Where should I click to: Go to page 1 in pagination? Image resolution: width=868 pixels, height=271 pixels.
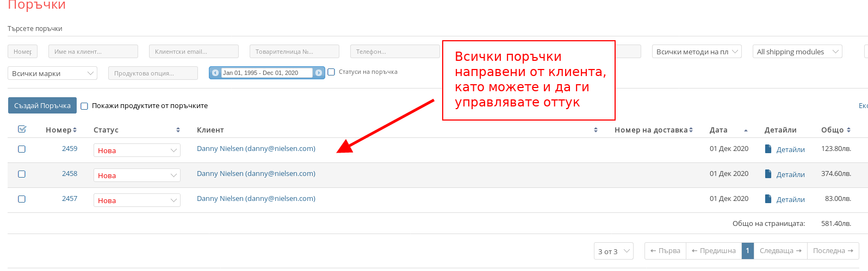[747, 251]
